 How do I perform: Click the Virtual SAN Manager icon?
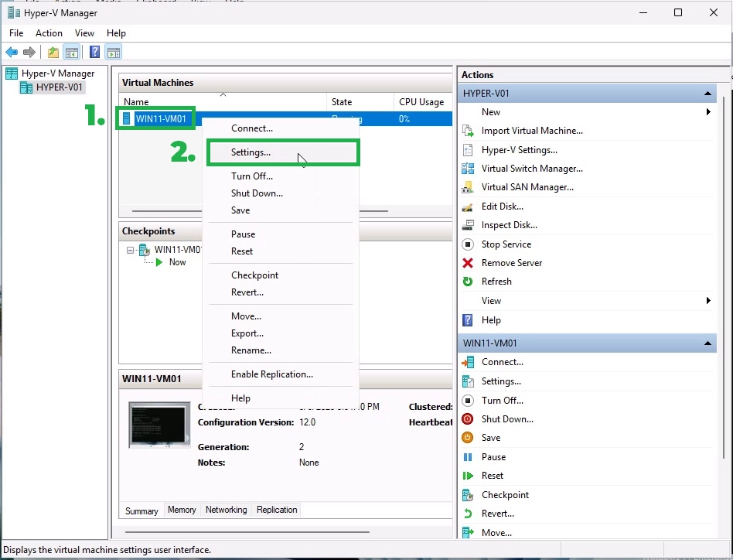point(468,187)
